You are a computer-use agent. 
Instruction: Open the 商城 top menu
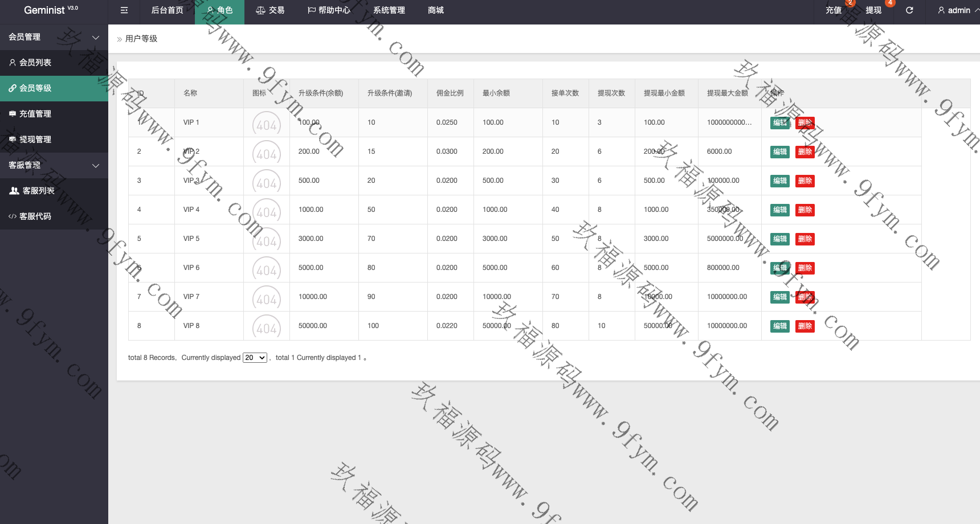[x=435, y=10]
